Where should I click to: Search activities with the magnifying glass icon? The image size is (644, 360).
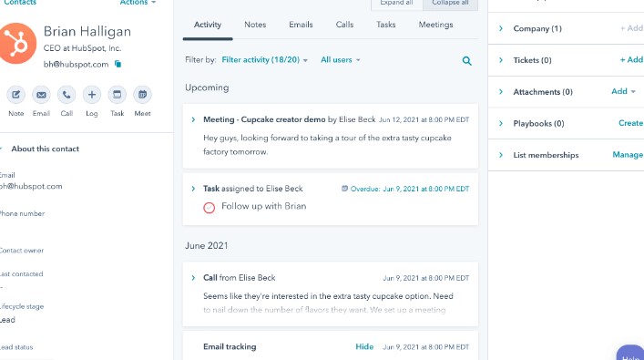tap(466, 61)
